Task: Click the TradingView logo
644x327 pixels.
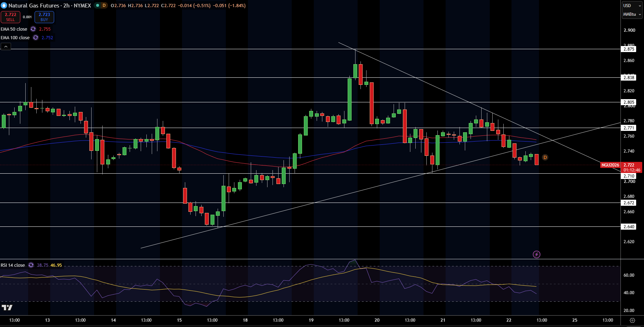Action: pos(7,307)
